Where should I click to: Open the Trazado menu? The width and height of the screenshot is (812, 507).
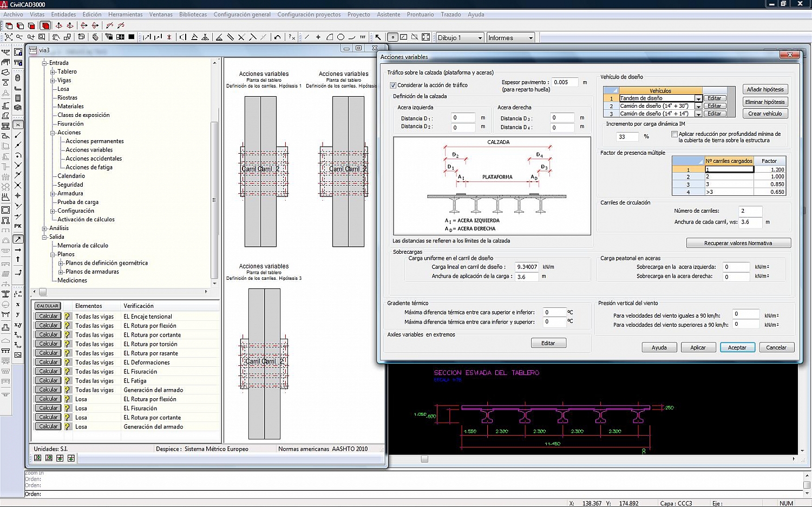coord(451,15)
